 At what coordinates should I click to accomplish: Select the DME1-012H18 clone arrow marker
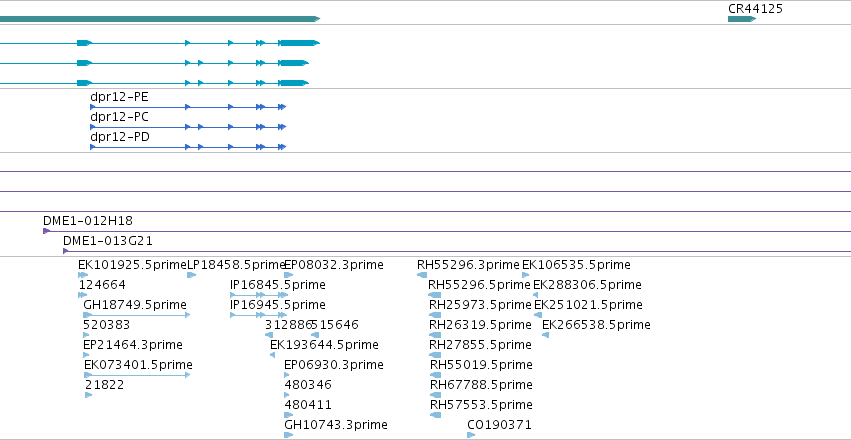pyautogui.click(x=47, y=231)
